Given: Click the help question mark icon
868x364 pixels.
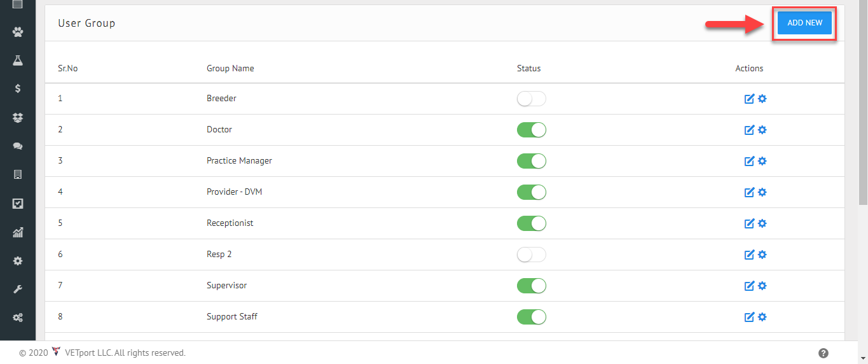Looking at the screenshot, I should pyautogui.click(x=823, y=353).
